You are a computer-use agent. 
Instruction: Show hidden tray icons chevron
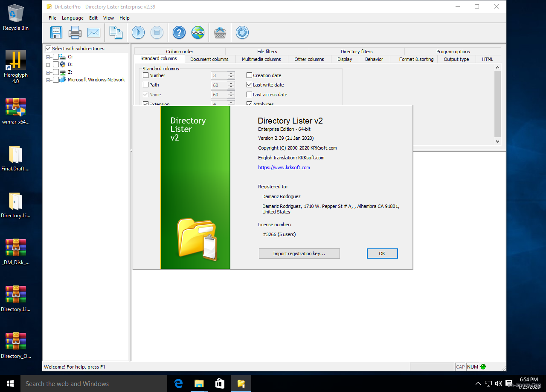coord(478,383)
